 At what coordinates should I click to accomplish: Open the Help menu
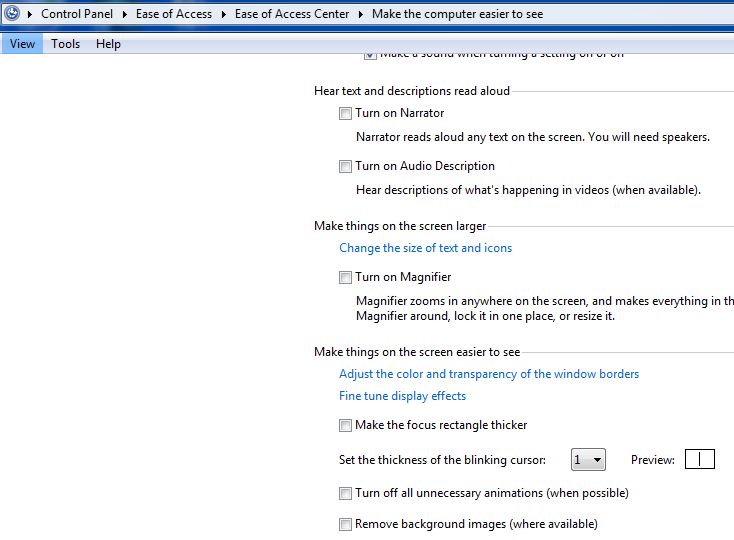pos(108,44)
